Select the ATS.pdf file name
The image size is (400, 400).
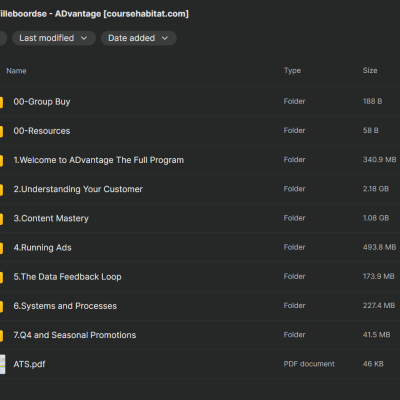pos(29,364)
